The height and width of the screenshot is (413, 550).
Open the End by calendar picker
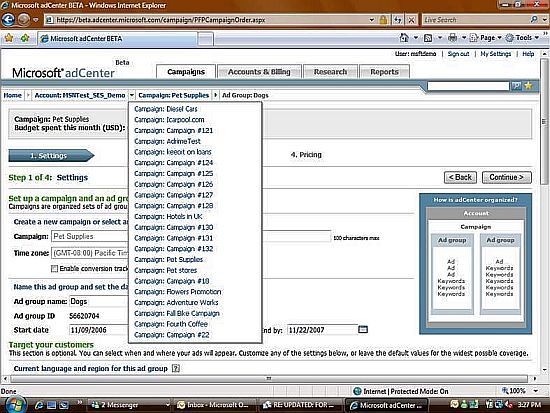click(x=363, y=329)
